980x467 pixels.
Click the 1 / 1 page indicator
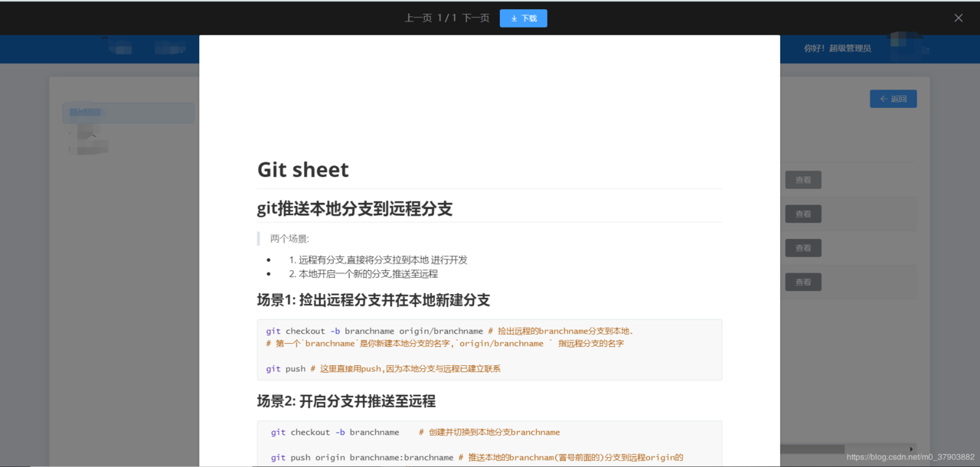(x=447, y=18)
